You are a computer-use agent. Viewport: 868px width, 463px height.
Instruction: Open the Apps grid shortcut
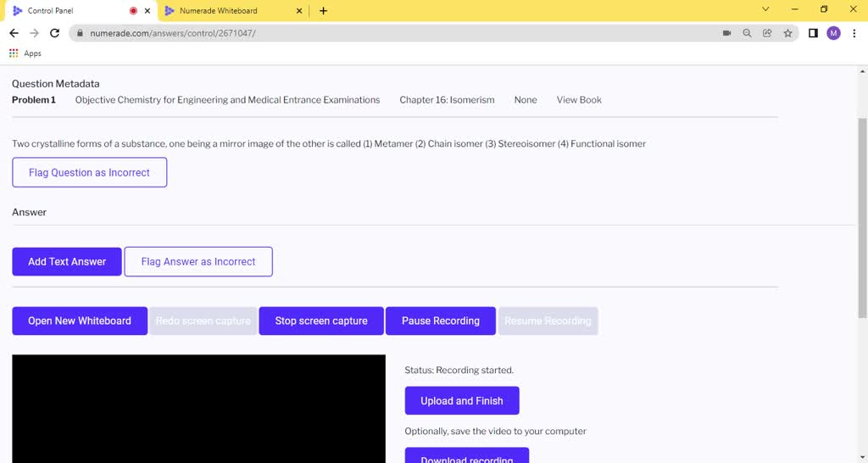coord(25,53)
